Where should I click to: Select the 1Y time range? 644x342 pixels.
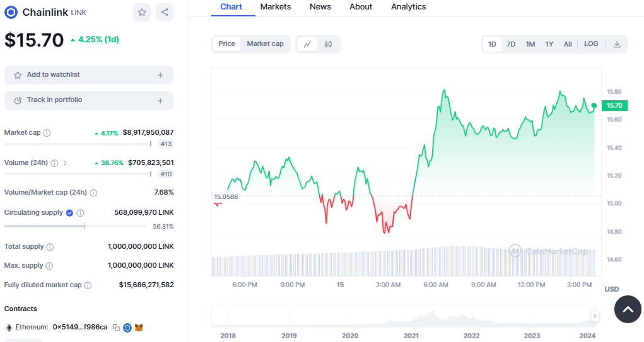pos(549,44)
